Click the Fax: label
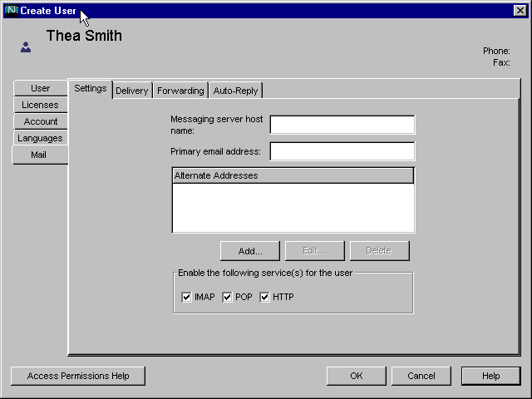 coord(501,63)
